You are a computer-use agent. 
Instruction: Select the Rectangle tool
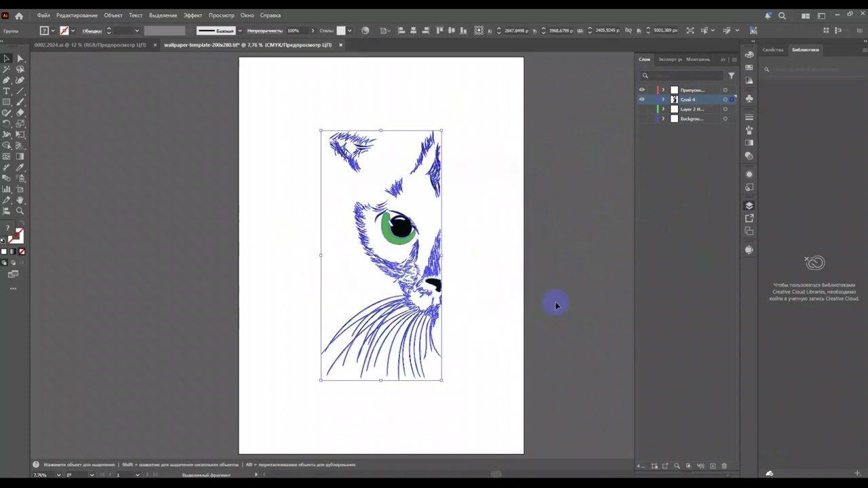click(x=7, y=102)
